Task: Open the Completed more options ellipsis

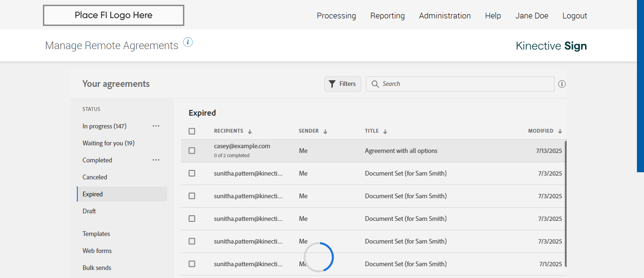Action: [156, 160]
